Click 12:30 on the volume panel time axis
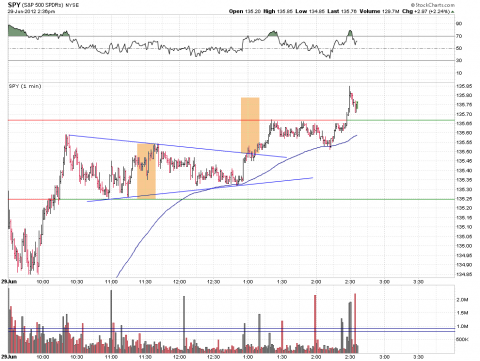This screenshot has width=480, height=361. click(x=213, y=357)
